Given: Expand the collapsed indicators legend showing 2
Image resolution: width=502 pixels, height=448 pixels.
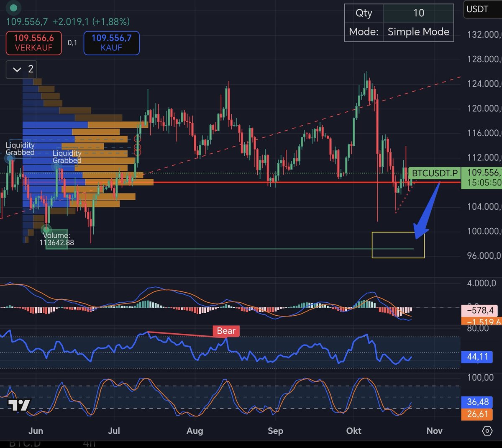Looking at the screenshot, I should pos(22,70).
